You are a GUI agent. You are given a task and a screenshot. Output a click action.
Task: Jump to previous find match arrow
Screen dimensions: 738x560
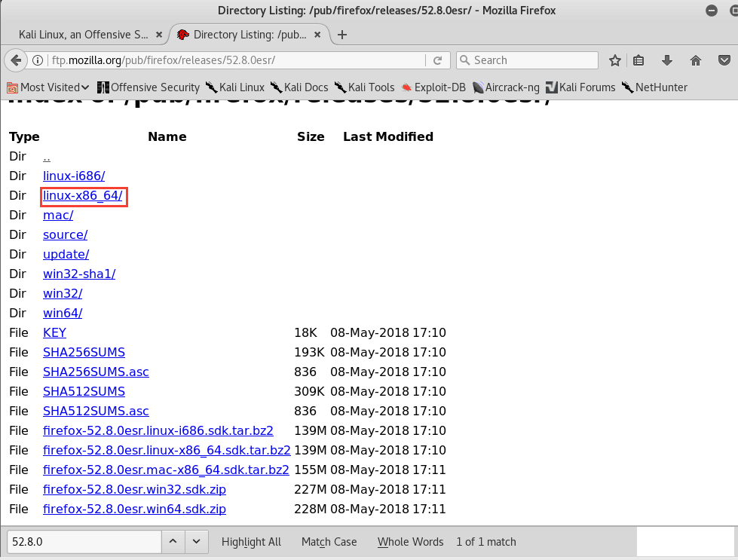(173, 542)
